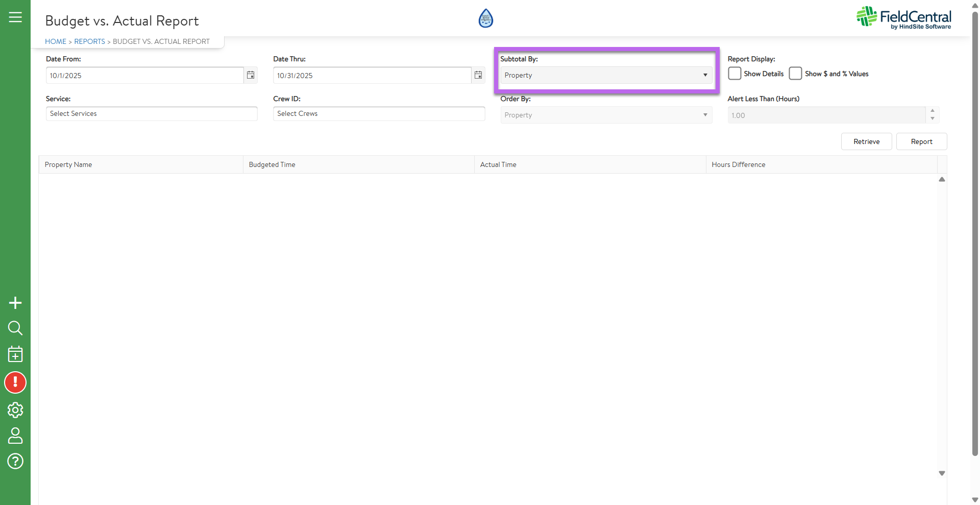This screenshot has height=505, width=980.
Task: Open the Date From calendar picker
Action: 251,75
